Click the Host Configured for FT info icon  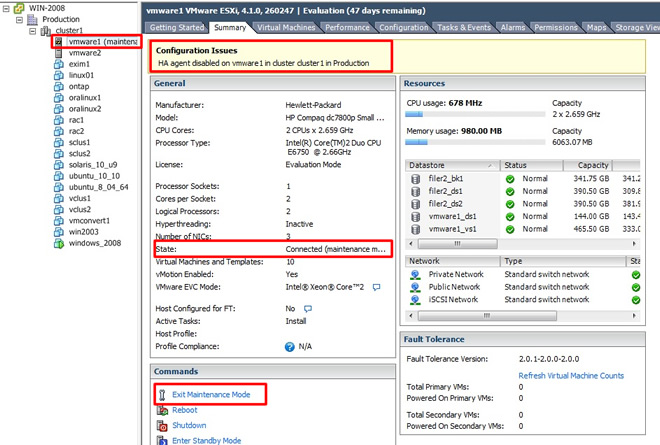308,309
